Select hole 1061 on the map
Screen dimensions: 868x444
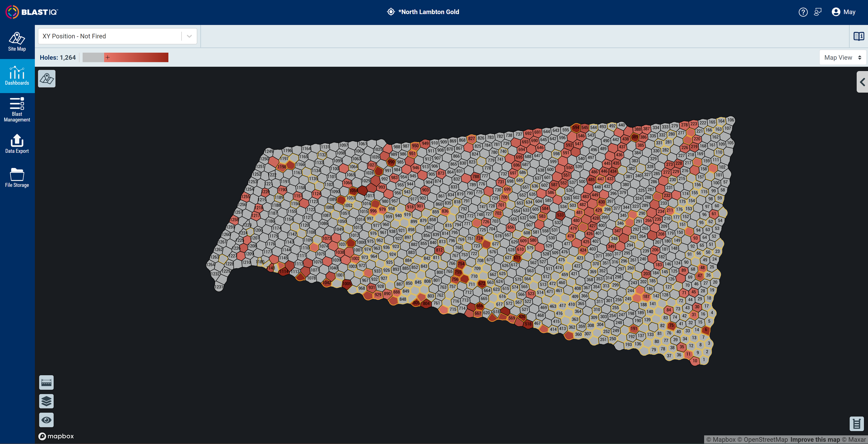coord(362,144)
